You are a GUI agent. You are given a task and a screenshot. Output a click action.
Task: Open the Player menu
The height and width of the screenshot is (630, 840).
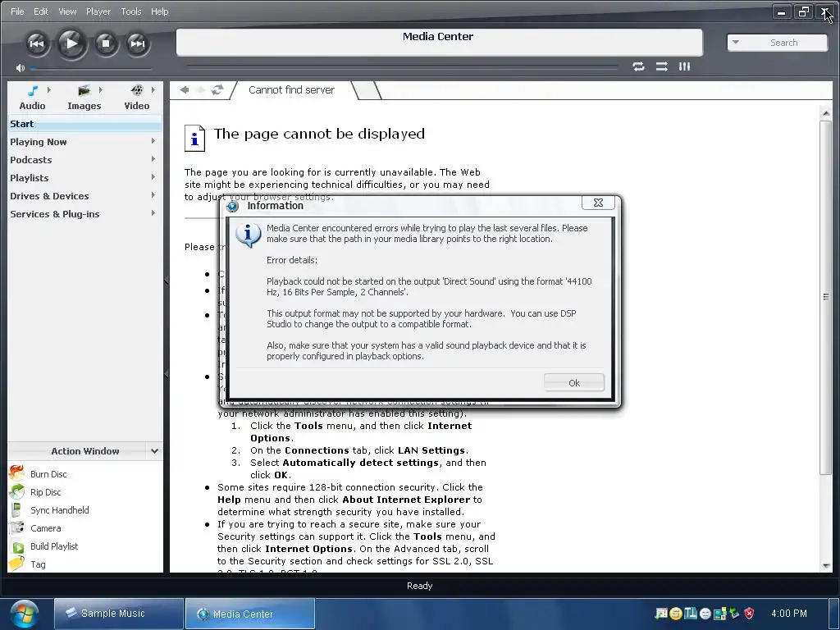(98, 11)
